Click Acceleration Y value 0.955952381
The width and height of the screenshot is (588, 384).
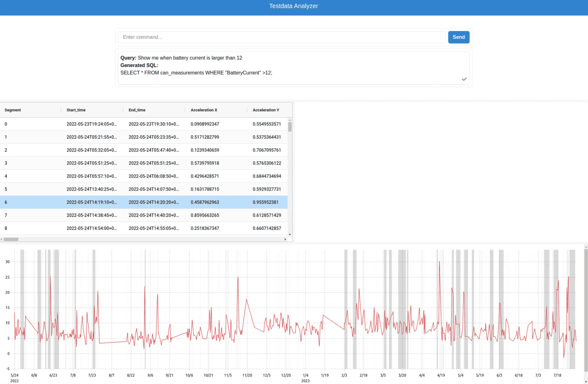pyautogui.click(x=266, y=202)
